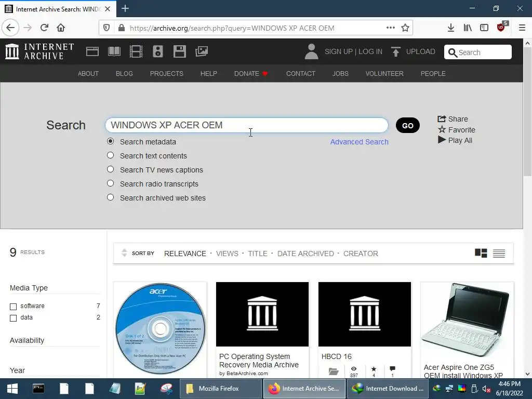Select Search text contents option
Screen dimensions: 532x399
[x=110, y=155]
